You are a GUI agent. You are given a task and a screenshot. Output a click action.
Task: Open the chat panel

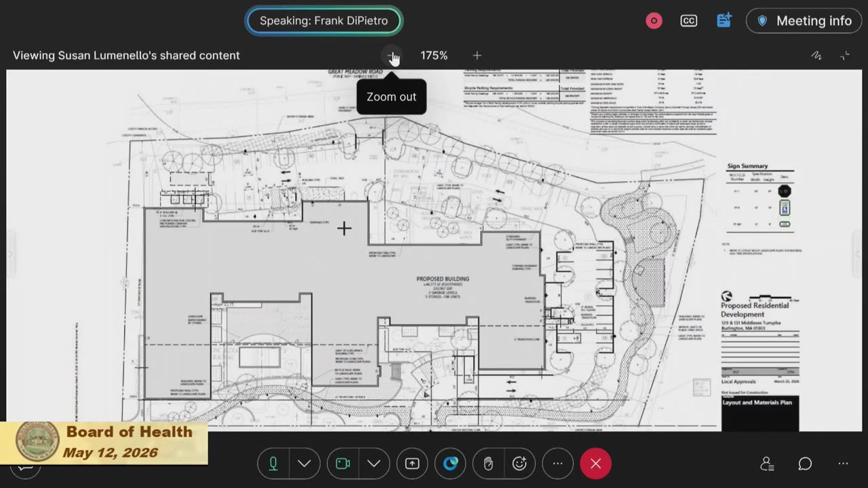(x=805, y=464)
